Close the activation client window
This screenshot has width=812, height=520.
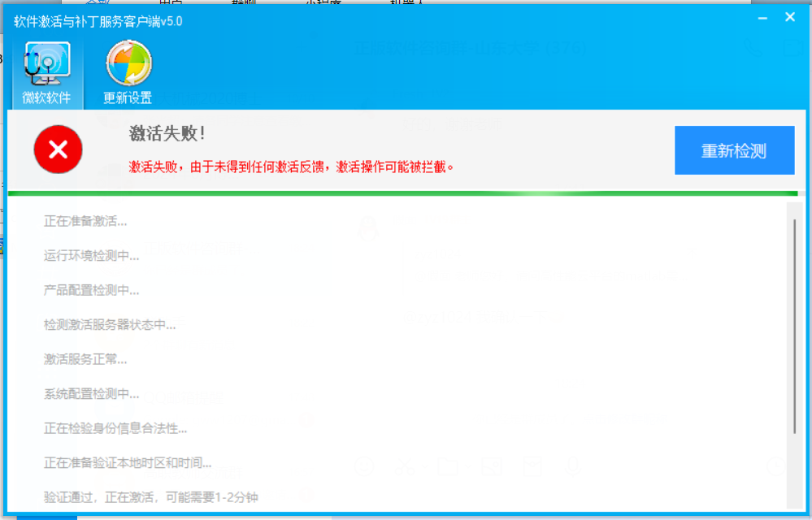pyautogui.click(x=790, y=17)
